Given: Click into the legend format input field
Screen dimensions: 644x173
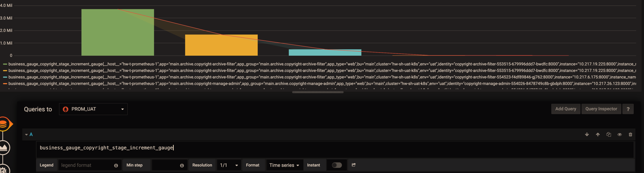Looking at the screenshot, I should (86, 165).
